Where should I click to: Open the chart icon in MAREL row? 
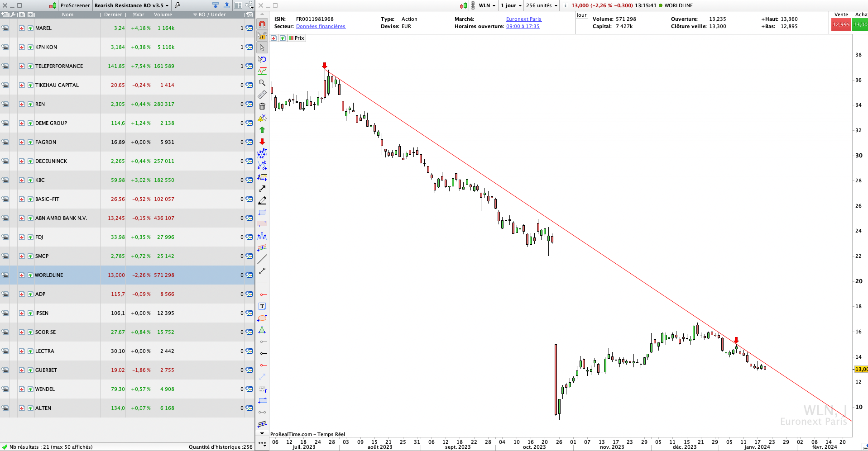point(249,28)
